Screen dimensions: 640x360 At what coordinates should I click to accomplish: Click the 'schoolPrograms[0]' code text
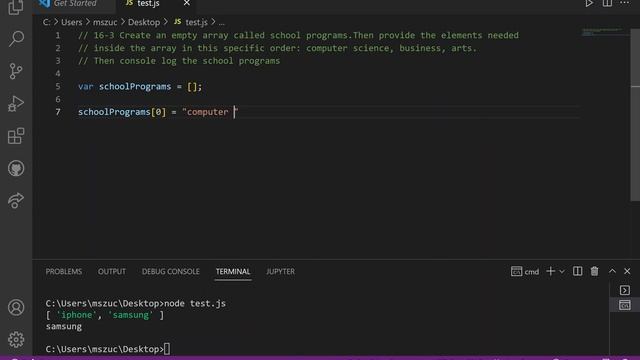(x=122, y=112)
